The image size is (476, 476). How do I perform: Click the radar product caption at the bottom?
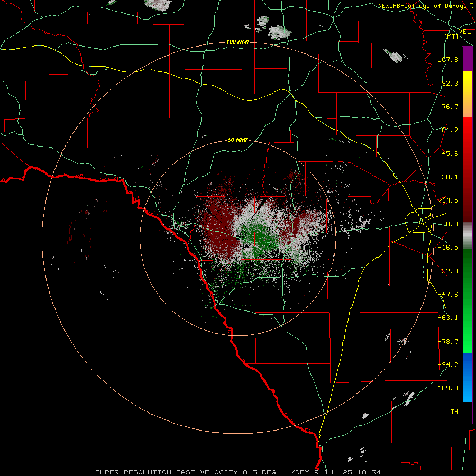coord(238,472)
